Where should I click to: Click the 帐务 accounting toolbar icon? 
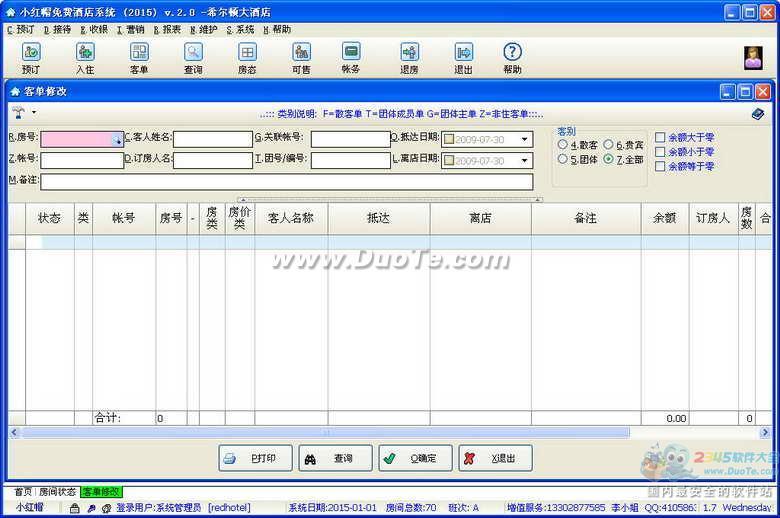coord(351,52)
